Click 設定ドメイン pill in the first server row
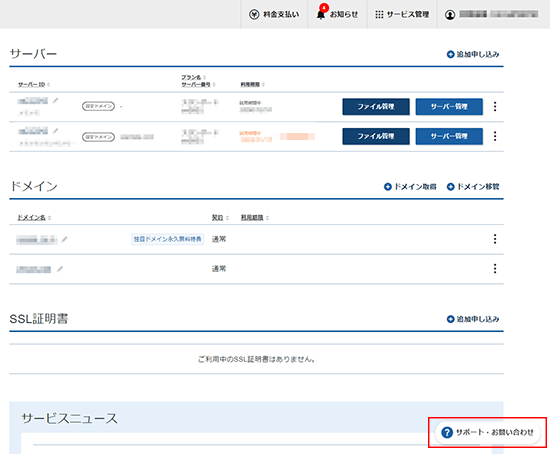The image size is (550, 454). click(98, 106)
